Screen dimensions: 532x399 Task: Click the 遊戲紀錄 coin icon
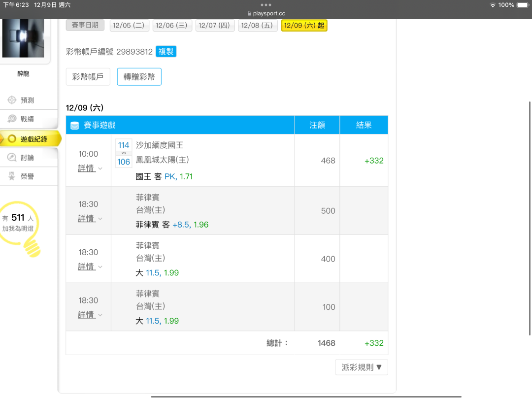pos(12,139)
